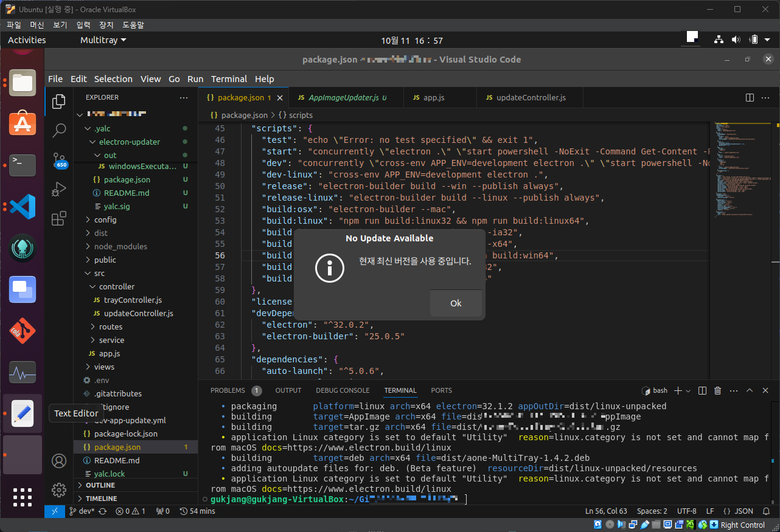Image resolution: width=780 pixels, height=532 pixels.
Task: Kill terminal with the trash icon
Action: [x=718, y=390]
